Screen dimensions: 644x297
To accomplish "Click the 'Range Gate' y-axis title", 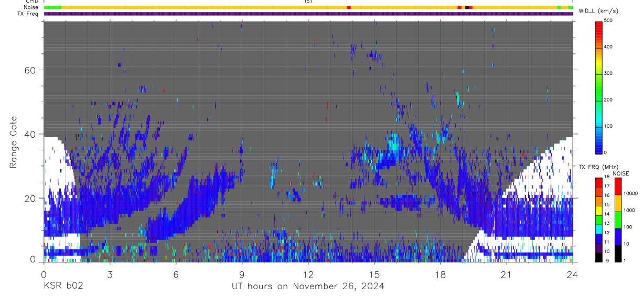I will click(x=14, y=142).
